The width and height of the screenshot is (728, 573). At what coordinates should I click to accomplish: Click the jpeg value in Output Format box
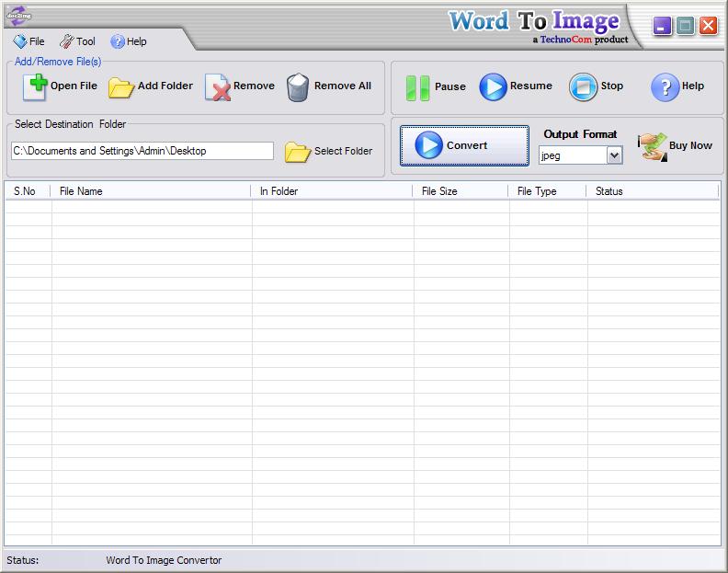(551, 155)
